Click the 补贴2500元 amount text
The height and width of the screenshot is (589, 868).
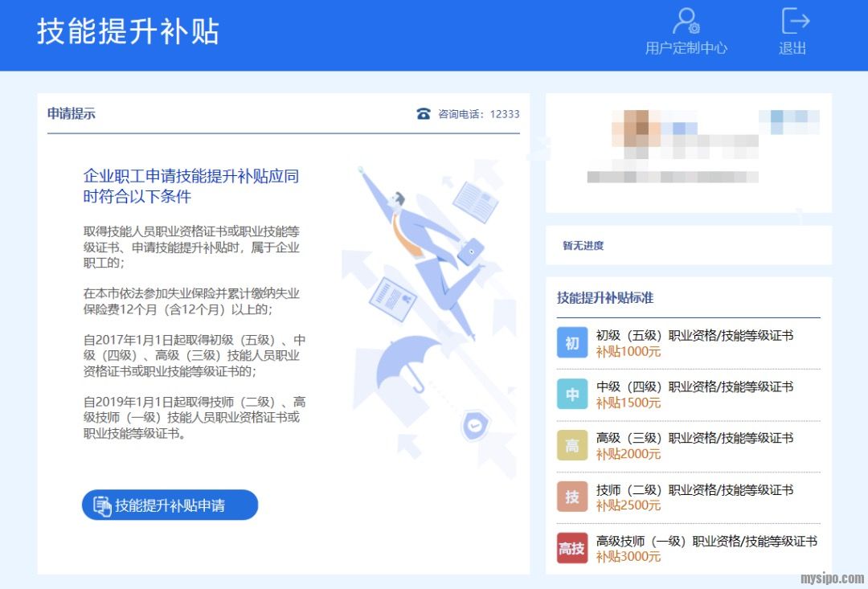[628, 505]
